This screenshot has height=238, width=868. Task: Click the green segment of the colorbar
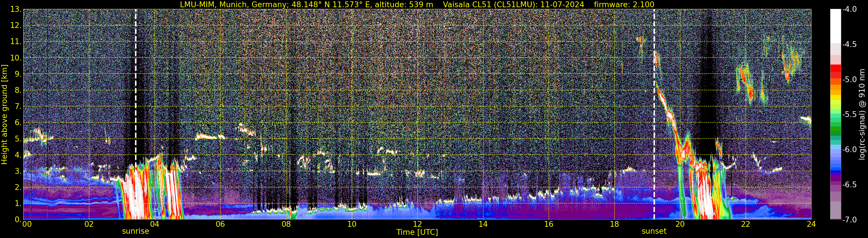[x=836, y=129]
